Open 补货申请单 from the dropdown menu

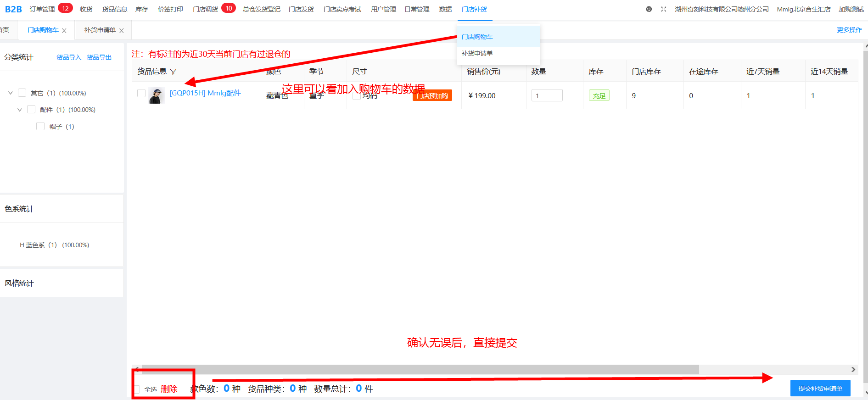477,53
